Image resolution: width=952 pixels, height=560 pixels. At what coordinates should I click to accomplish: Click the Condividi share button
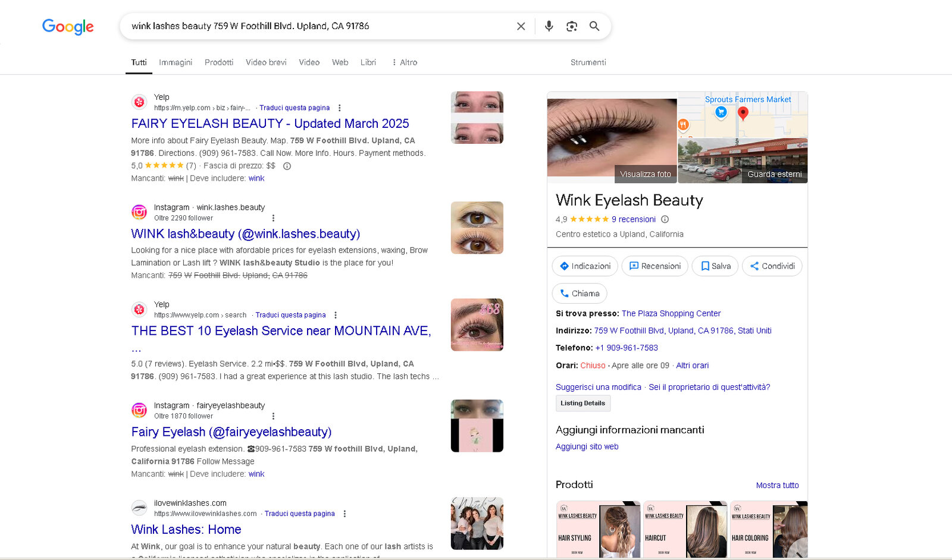[772, 266]
